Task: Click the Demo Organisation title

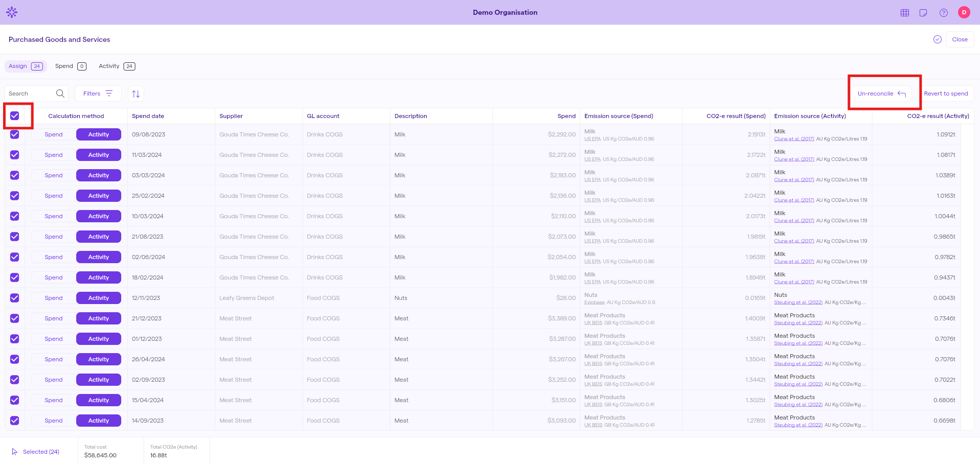Action: click(x=505, y=12)
